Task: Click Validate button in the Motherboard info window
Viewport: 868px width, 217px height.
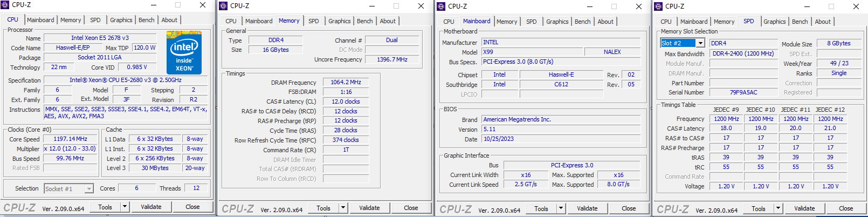Action: click(588, 208)
